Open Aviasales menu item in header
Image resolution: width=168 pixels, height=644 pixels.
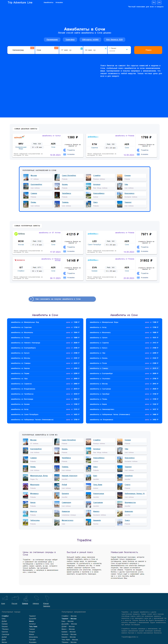(59, 2)
